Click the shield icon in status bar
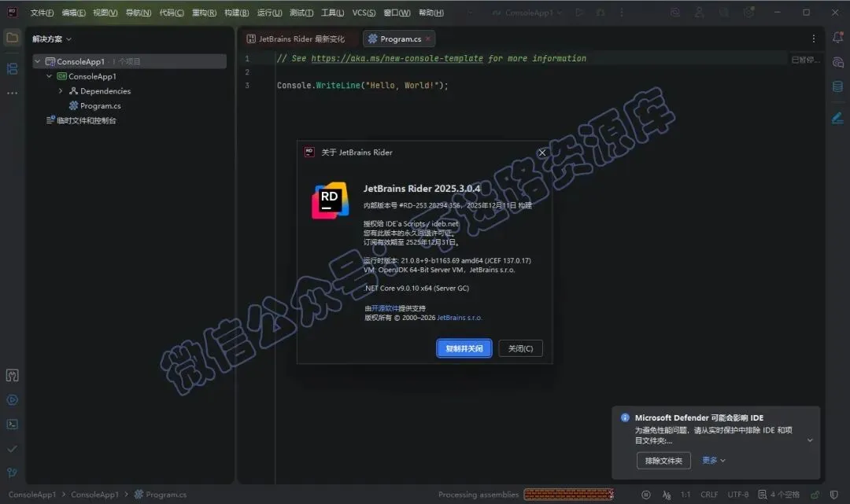The width and height of the screenshot is (850, 504). pos(833,495)
